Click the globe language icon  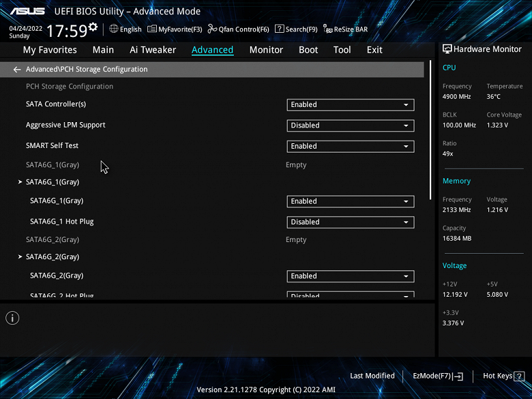pos(114,29)
